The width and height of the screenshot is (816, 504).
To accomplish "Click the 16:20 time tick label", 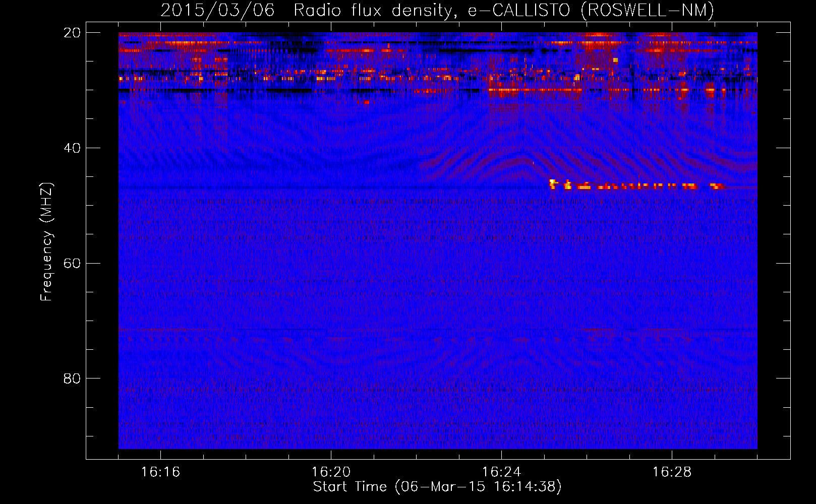I will point(331,472).
